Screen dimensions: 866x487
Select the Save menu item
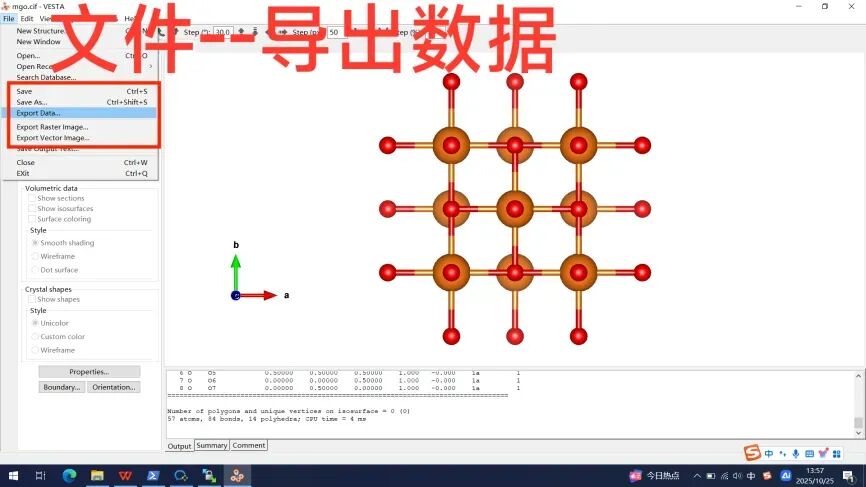(80, 91)
